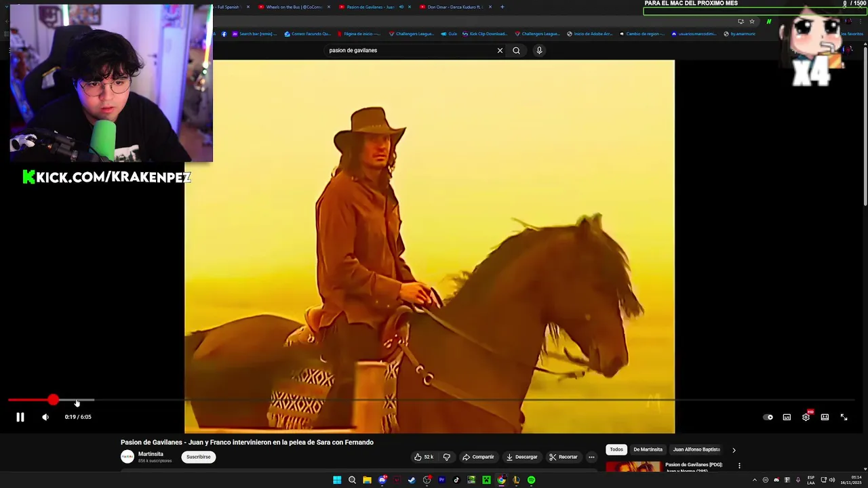The image size is (868, 488).
Task: Open a new browser tab
Action: [502, 7]
